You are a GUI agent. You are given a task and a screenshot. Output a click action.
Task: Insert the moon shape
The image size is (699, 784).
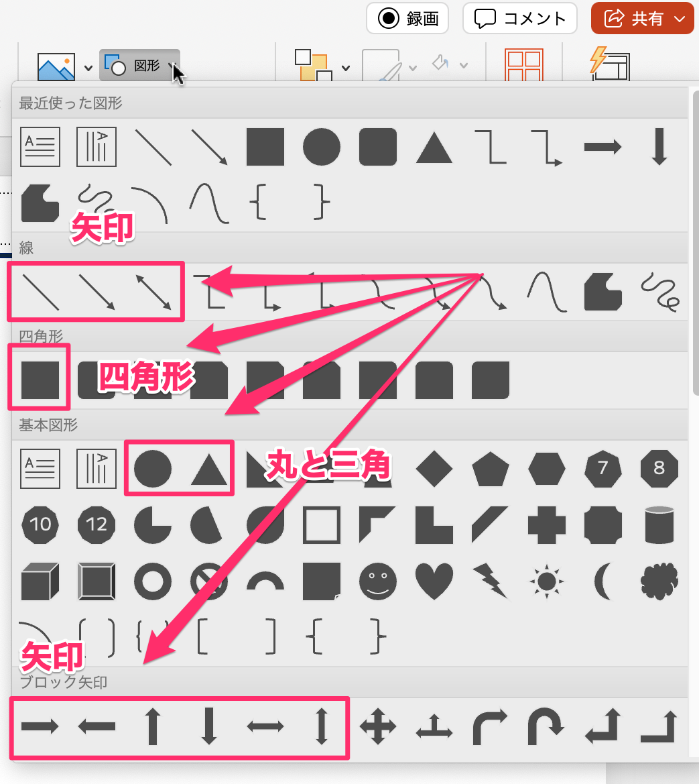pos(603,581)
